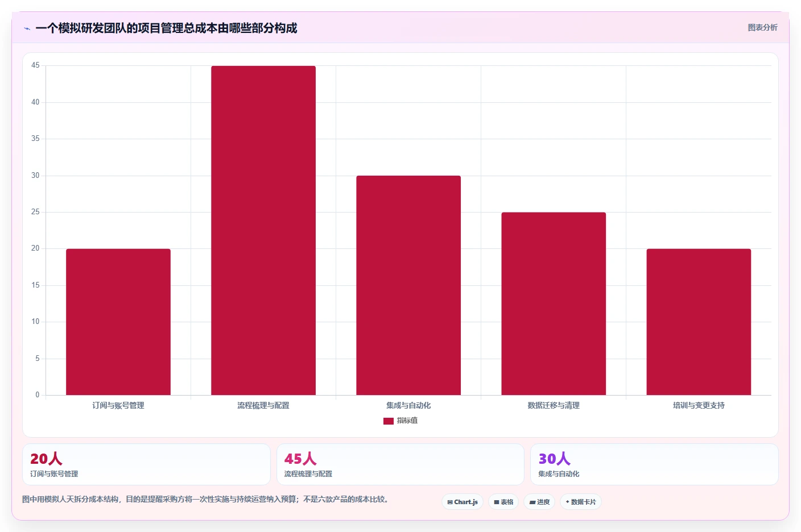Select the 流程梳理与配置 bar
The width and height of the screenshot is (801, 532).
[x=263, y=230]
